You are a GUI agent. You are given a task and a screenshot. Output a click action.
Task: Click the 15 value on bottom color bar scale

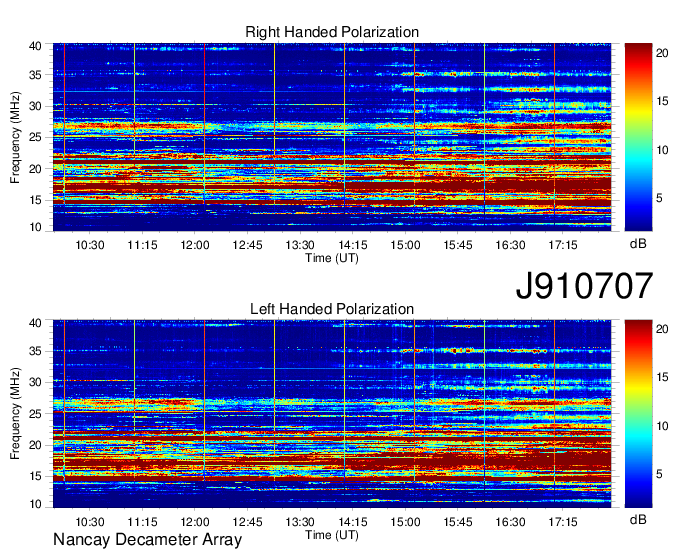(x=662, y=377)
